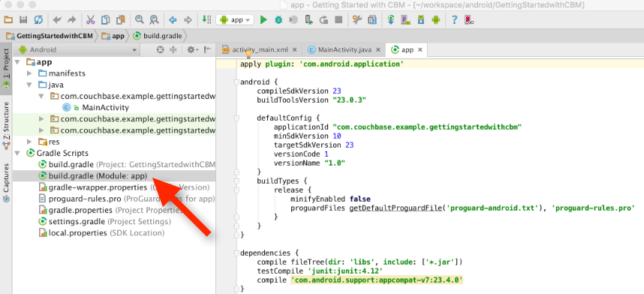Close the activity_main.xml tab

pyautogui.click(x=294, y=49)
